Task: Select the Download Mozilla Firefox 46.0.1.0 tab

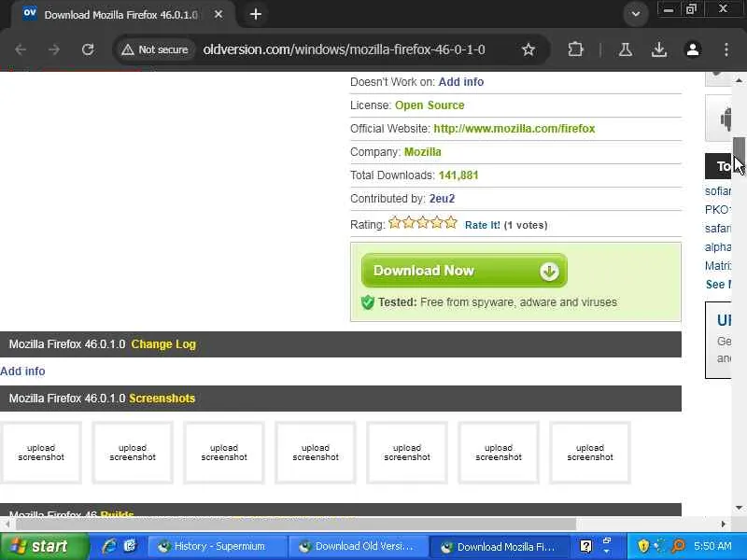Action: coord(121,15)
